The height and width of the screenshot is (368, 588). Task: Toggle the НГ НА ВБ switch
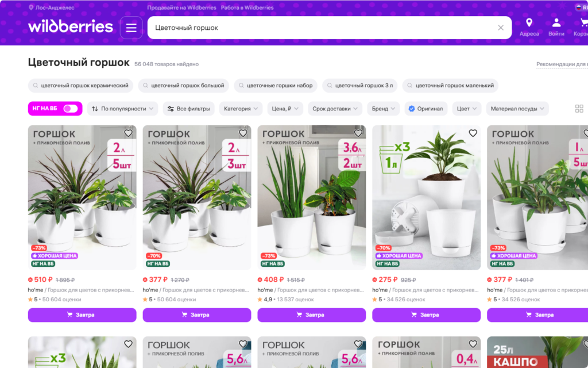pos(71,109)
